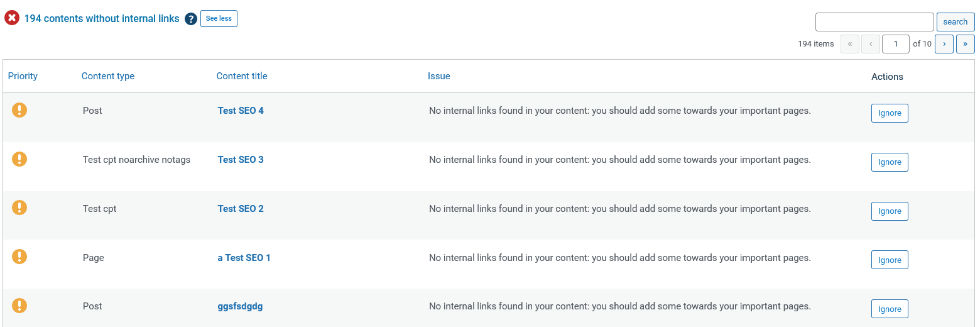Ignore the issue for Test SEO 3
The image size is (980, 327).
point(890,162)
